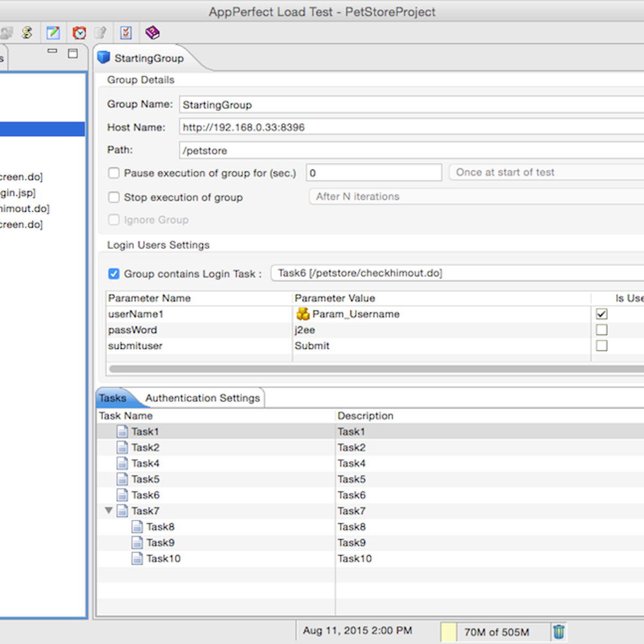Check Is User checkbox for passWord

click(x=602, y=330)
